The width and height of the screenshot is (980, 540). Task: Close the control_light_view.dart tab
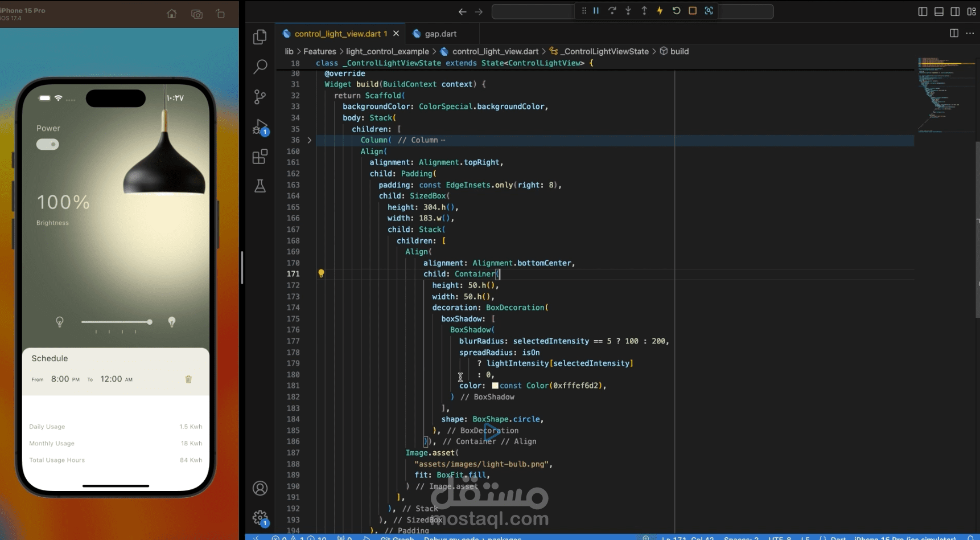(396, 34)
